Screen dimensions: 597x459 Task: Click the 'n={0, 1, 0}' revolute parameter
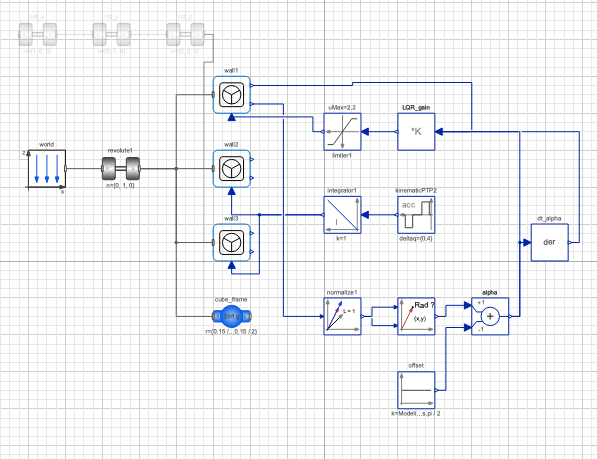tap(120, 185)
